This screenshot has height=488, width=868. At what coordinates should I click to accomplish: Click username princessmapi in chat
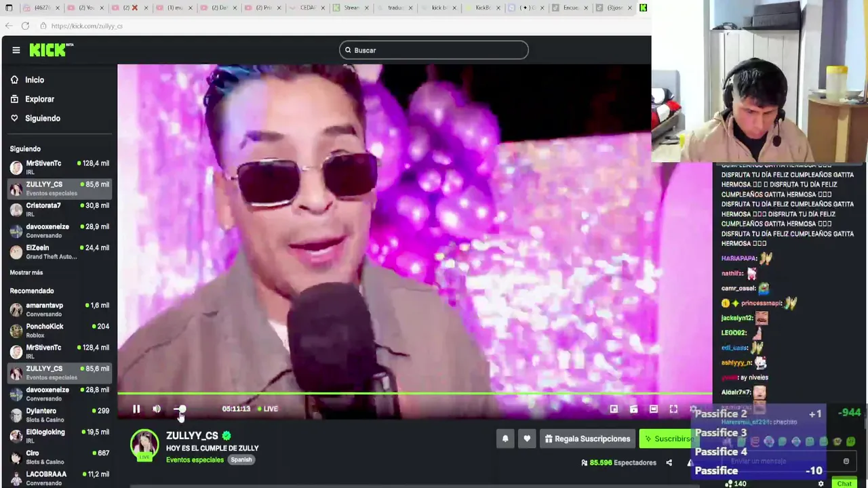click(762, 303)
